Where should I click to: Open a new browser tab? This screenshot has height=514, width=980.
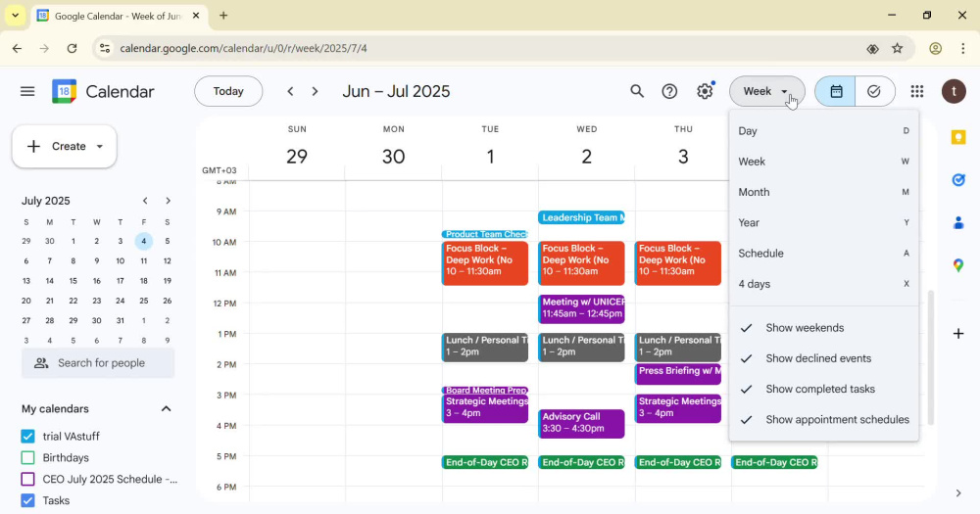pyautogui.click(x=223, y=16)
